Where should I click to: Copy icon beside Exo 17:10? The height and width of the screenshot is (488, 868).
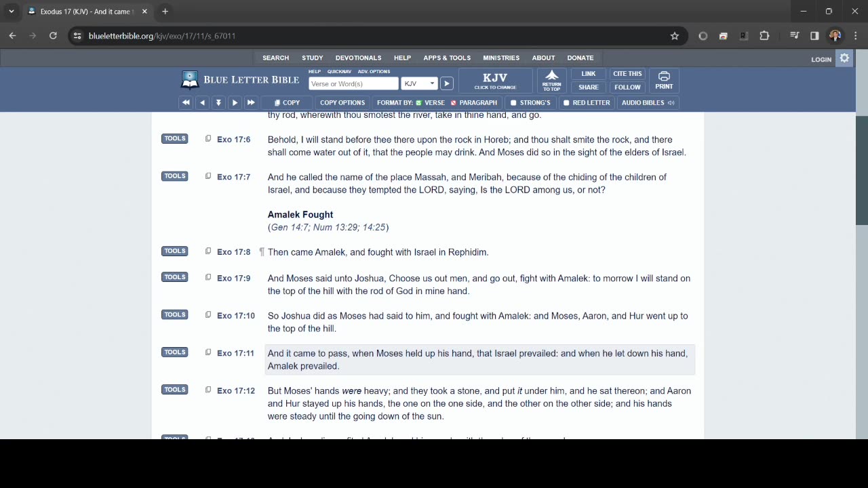pyautogui.click(x=208, y=315)
